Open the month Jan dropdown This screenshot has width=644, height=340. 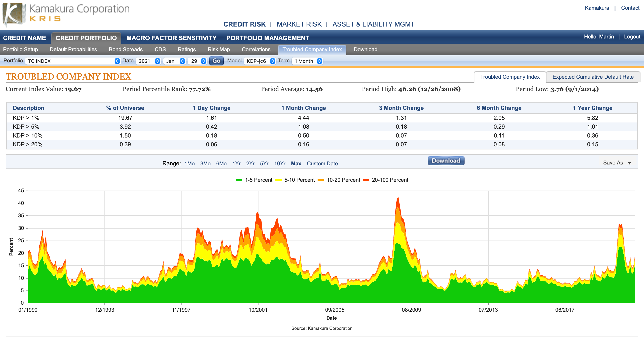pyautogui.click(x=175, y=61)
